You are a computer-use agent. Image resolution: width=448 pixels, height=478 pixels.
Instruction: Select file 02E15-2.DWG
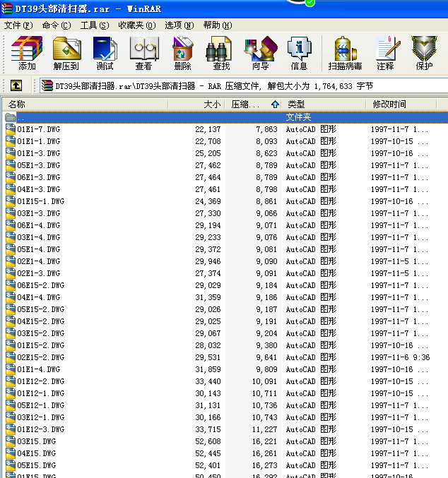pos(40,357)
